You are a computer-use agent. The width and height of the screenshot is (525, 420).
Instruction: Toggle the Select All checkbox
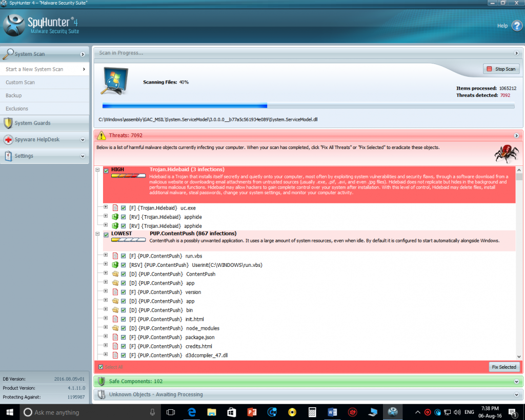point(101,367)
